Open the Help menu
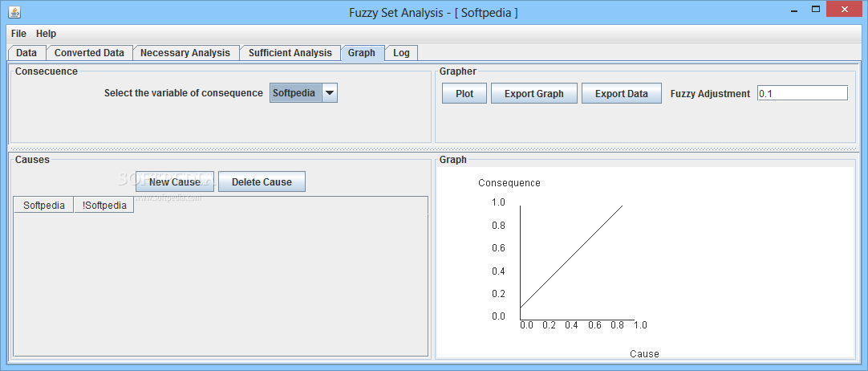The height and width of the screenshot is (371, 868). 46,34
